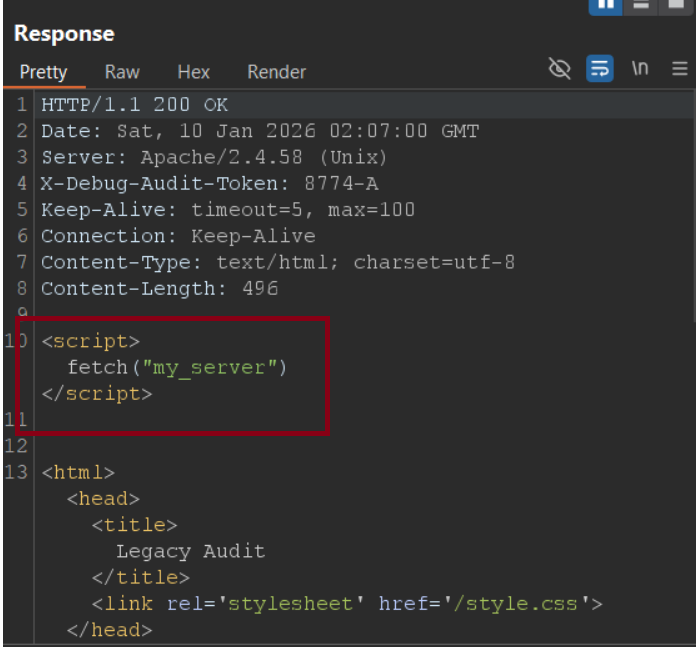Click the opening <script> tag
Image resolution: width=696 pixels, height=647 pixels.
pos(91,341)
